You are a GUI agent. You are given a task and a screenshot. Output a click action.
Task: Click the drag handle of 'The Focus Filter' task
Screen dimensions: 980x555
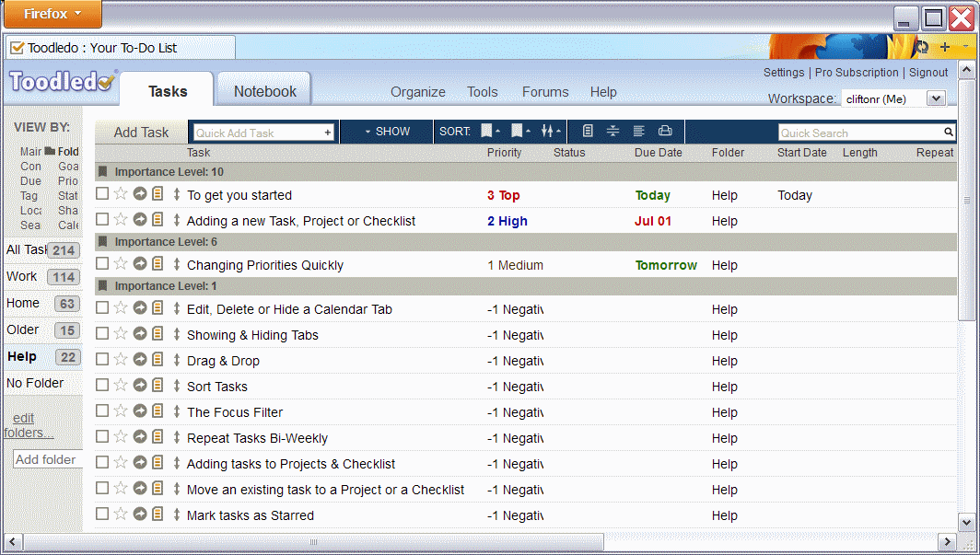[177, 411]
